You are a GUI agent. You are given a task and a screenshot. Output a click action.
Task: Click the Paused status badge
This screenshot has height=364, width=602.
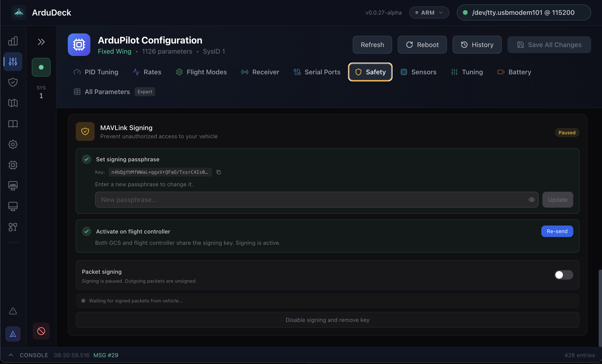pyautogui.click(x=567, y=133)
